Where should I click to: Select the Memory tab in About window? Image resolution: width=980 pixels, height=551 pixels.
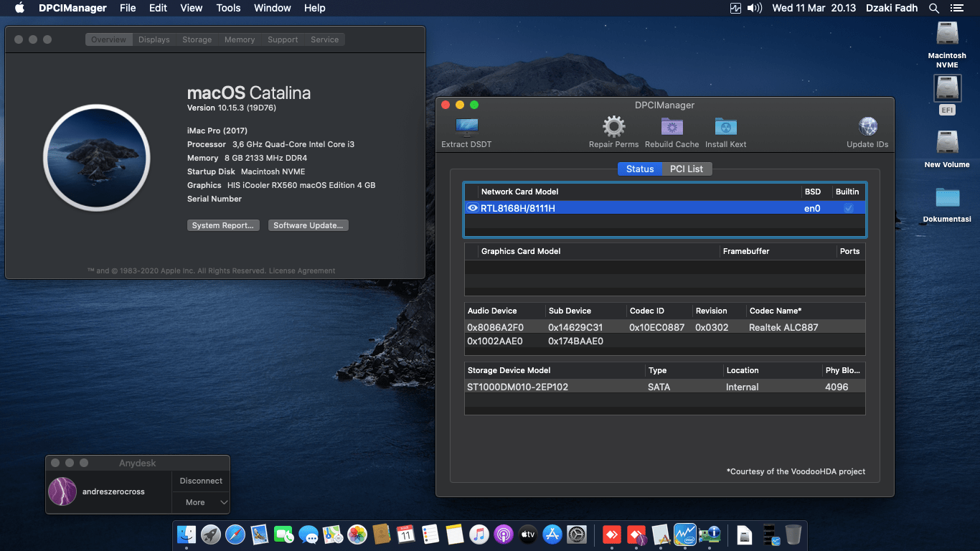pyautogui.click(x=239, y=39)
